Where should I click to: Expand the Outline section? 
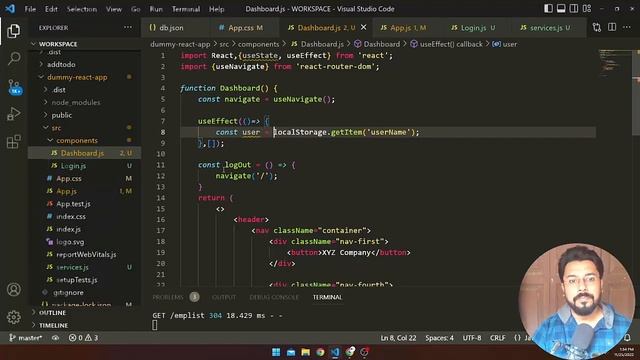pos(52,313)
